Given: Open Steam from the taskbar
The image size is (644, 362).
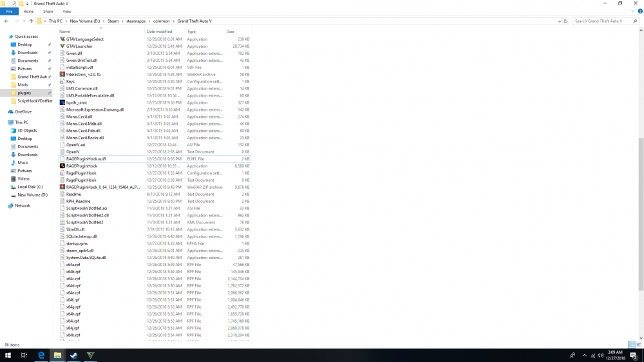Looking at the screenshot, I should 73,356.
